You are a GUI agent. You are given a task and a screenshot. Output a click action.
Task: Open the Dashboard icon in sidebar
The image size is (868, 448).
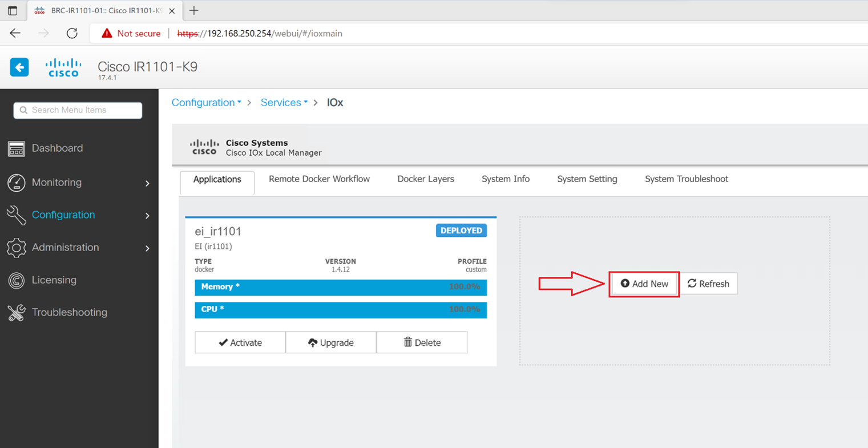[17, 148]
